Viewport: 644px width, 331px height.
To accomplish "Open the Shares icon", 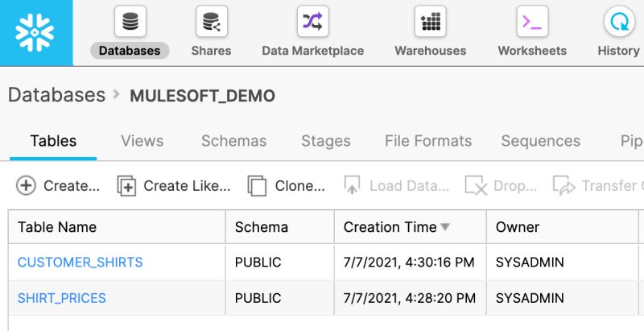I will point(212,22).
